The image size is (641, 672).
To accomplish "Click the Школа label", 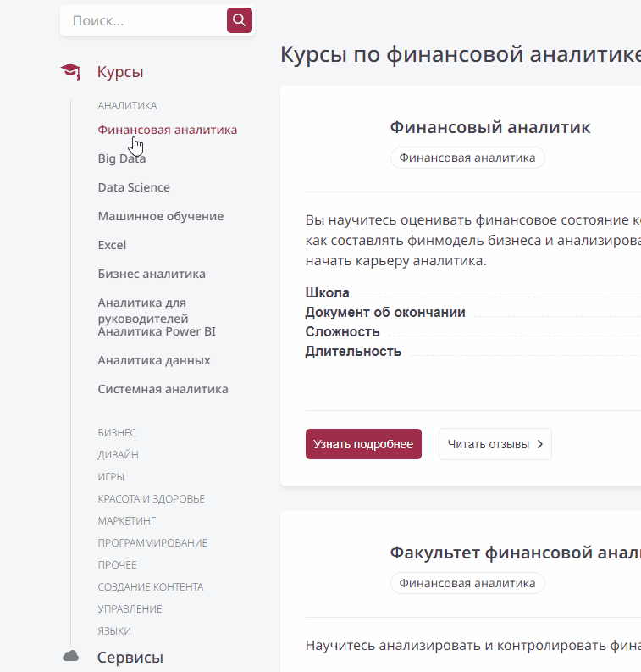I will click(x=327, y=292).
